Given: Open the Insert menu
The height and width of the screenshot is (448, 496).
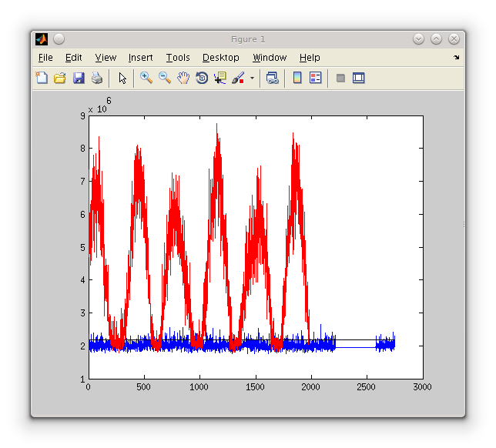Looking at the screenshot, I should [x=140, y=58].
